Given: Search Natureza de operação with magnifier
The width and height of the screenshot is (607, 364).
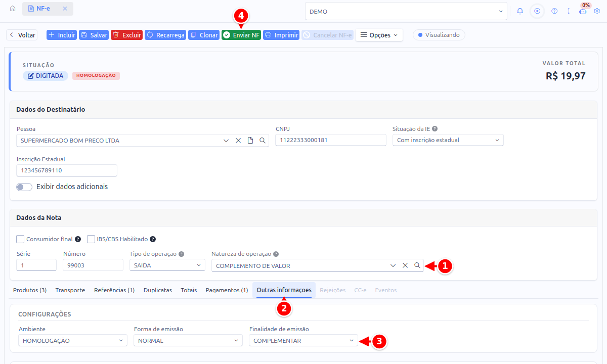Looking at the screenshot, I should 417,265.
